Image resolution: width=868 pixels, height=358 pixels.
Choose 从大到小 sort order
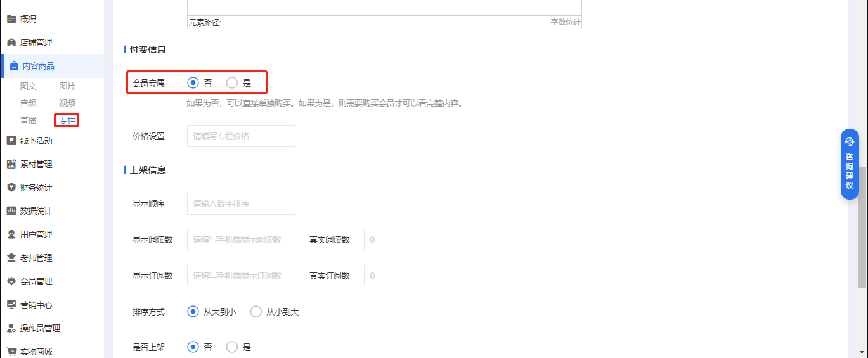click(193, 312)
